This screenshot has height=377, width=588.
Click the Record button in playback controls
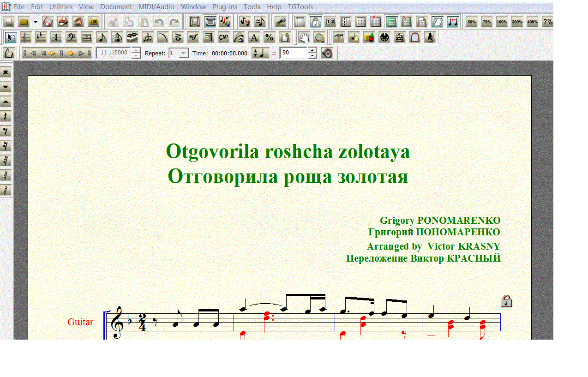tap(71, 53)
